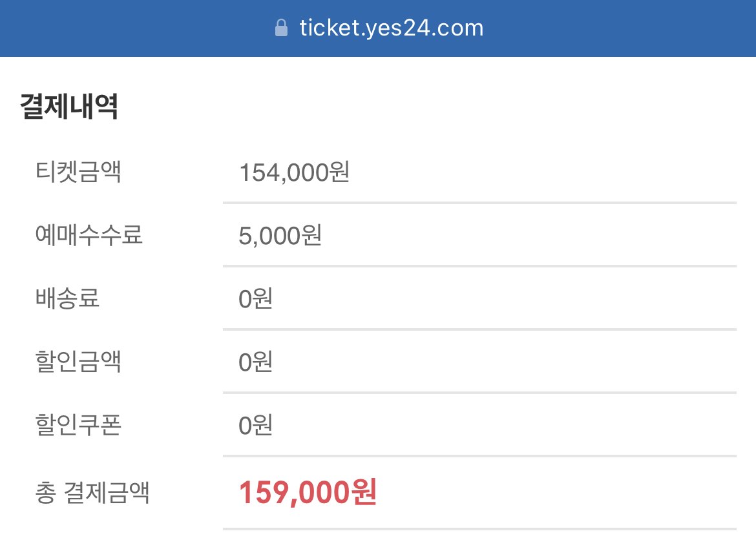The image size is (756, 540).
Task: Select the 0원 delivery fee value
Action: [255, 298]
